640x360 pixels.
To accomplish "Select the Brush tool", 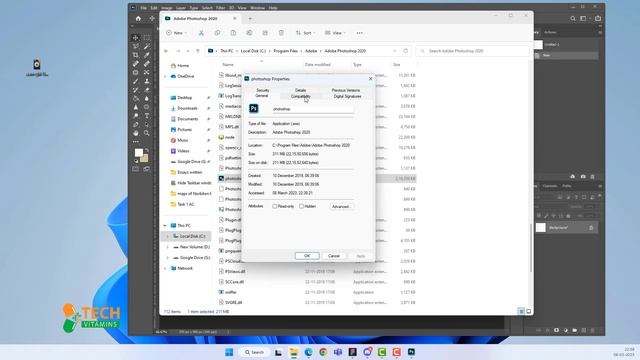I will coord(136,81).
